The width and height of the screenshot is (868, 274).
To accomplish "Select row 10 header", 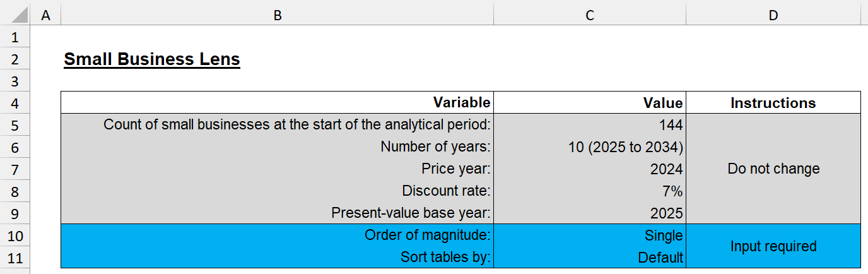I will click(x=15, y=236).
